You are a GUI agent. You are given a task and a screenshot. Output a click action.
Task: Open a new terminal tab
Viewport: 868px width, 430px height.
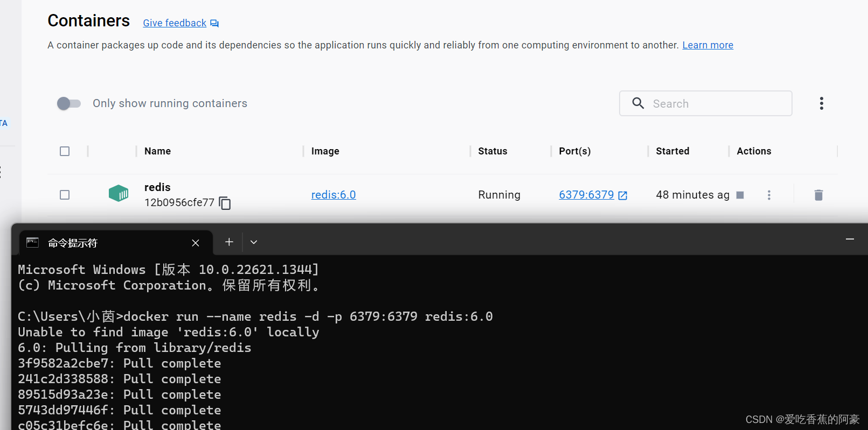(229, 242)
